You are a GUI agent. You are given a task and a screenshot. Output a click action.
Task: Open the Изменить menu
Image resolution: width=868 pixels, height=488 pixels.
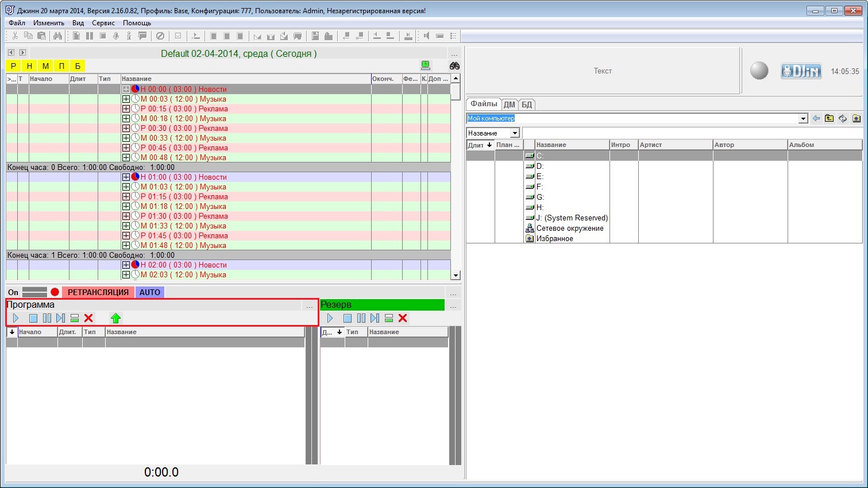(x=49, y=23)
